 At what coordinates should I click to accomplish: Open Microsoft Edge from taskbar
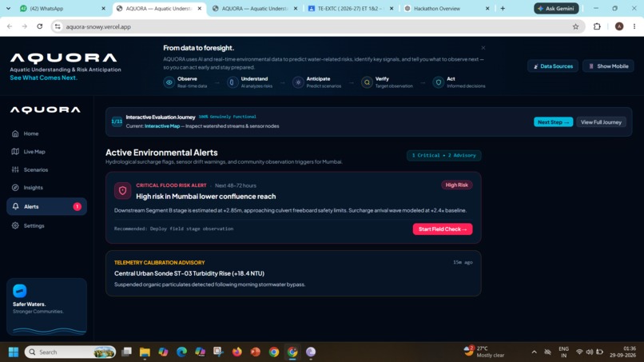point(181,352)
